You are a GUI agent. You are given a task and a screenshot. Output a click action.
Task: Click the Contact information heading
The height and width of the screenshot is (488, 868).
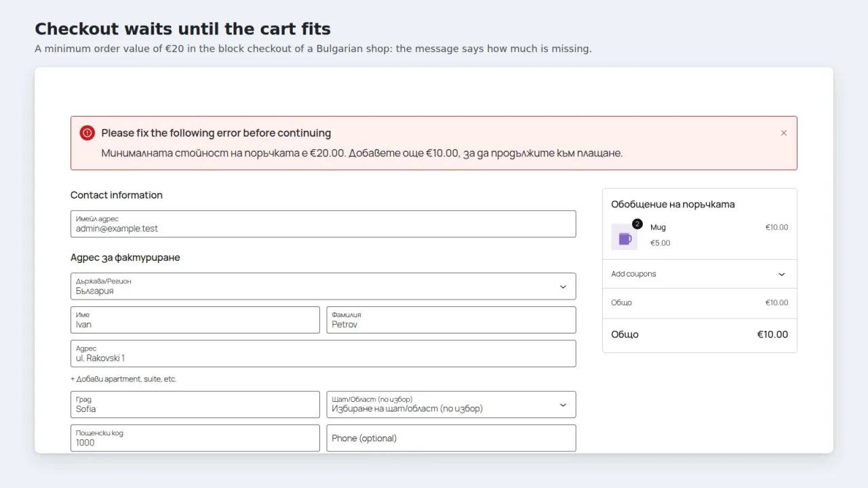(x=117, y=195)
